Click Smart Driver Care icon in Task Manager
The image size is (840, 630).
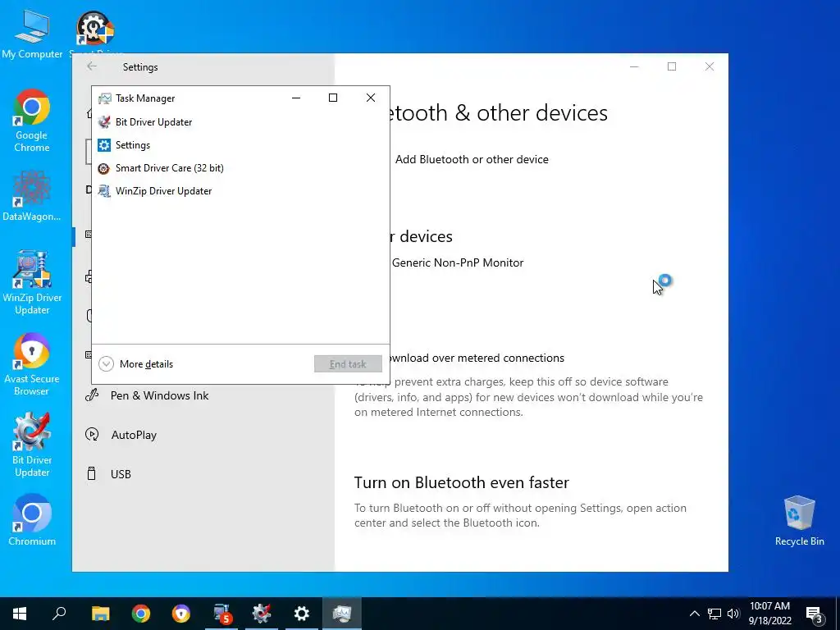[104, 168]
